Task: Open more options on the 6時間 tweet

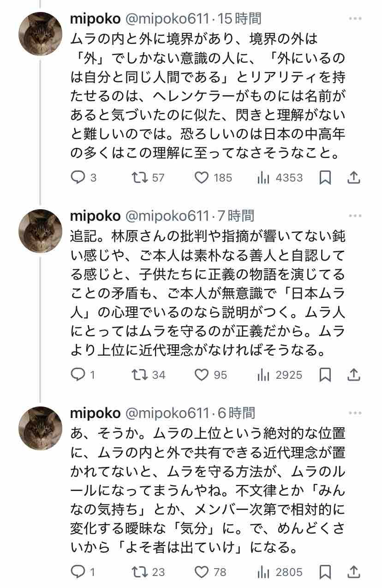Action: coord(355,413)
